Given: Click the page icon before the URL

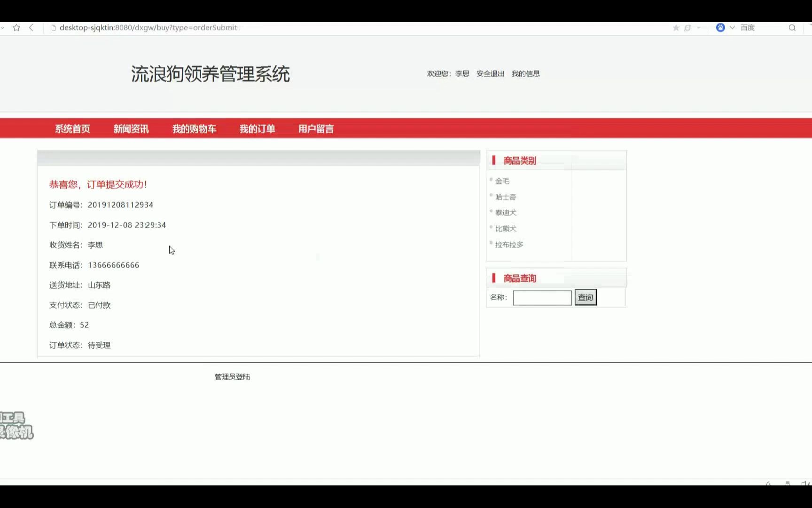Looking at the screenshot, I should (x=54, y=28).
